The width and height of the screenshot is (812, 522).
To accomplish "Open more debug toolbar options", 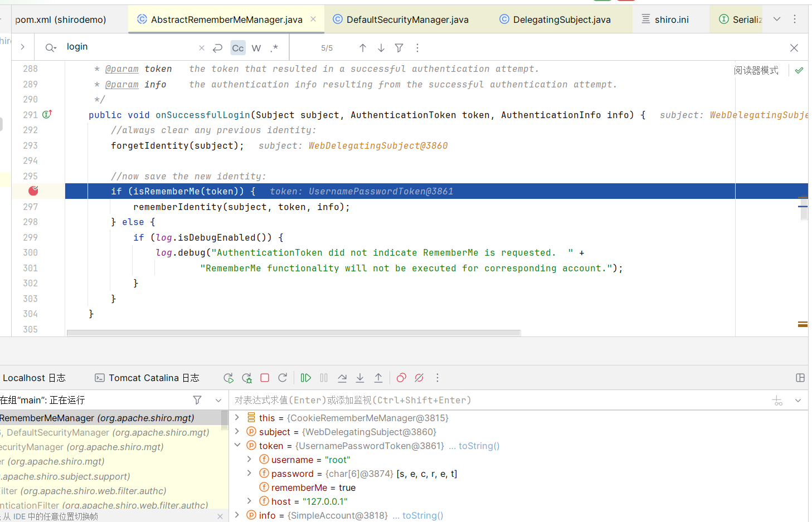I will click(437, 378).
